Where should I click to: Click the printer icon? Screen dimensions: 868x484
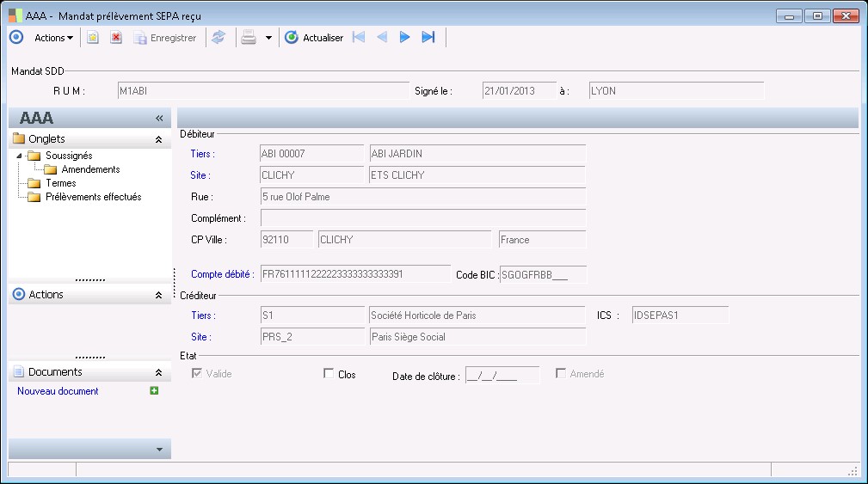249,38
